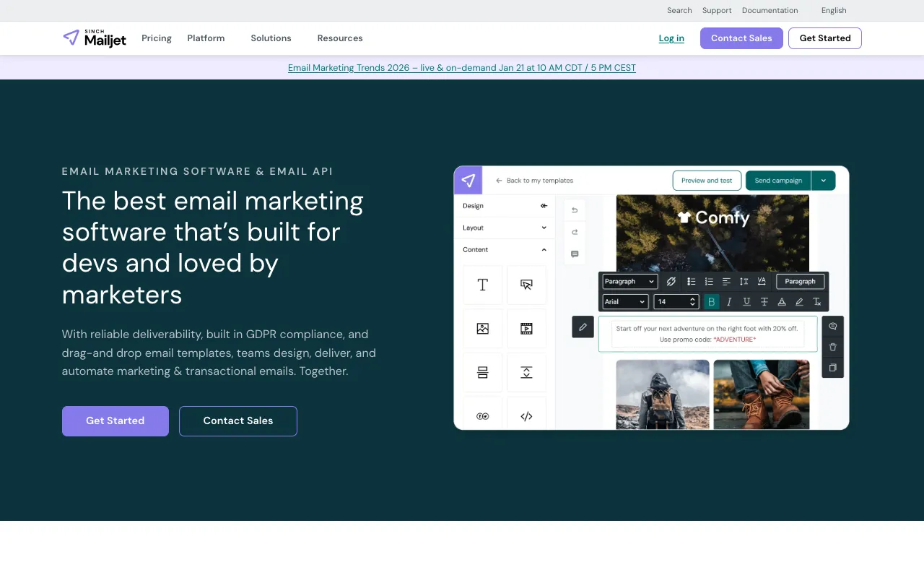Open the Arial font family dropdown
924x578 pixels.
(x=624, y=302)
